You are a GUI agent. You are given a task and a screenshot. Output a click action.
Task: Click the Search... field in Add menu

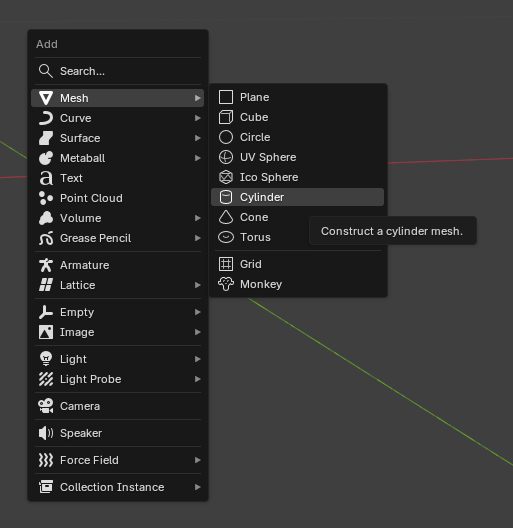coord(118,71)
